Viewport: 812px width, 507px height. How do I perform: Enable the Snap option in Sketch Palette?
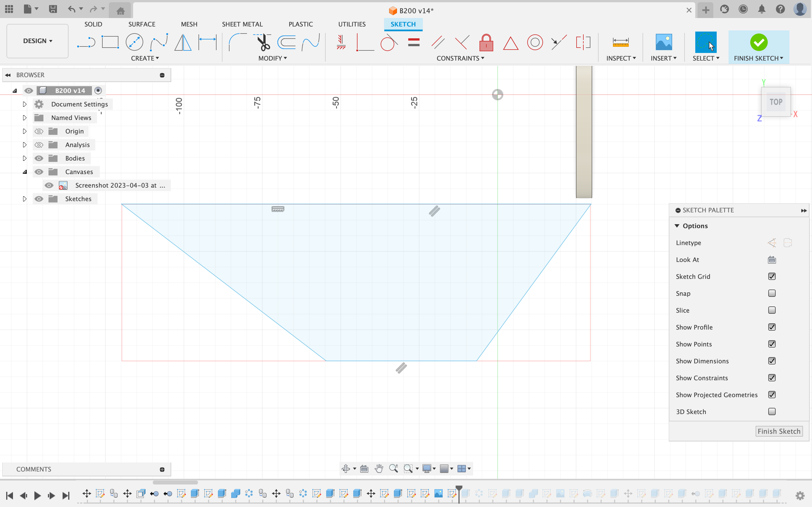pos(772,293)
